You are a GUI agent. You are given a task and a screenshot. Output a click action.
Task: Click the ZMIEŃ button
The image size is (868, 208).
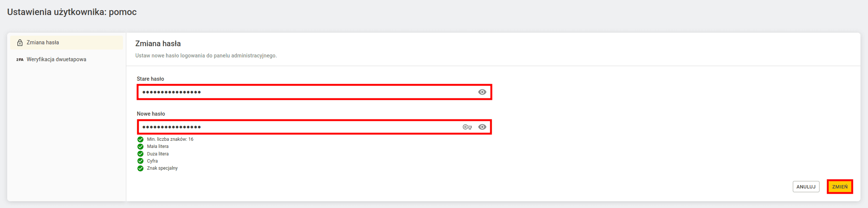pos(840,187)
